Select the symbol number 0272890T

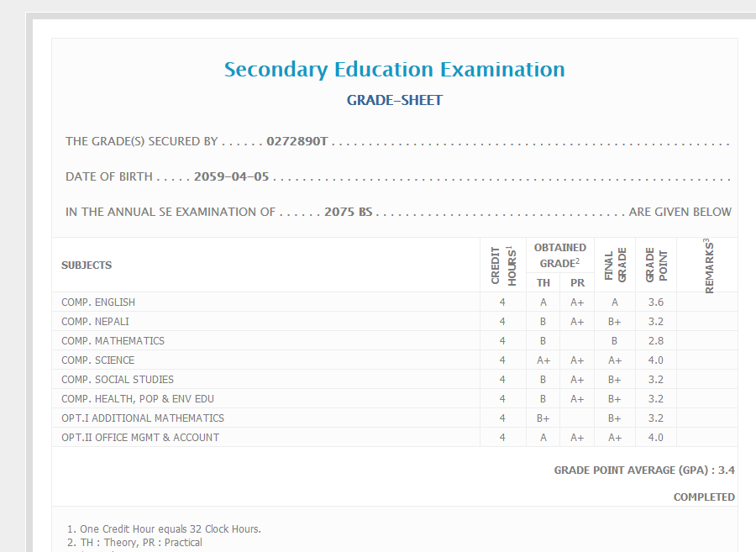click(x=297, y=142)
